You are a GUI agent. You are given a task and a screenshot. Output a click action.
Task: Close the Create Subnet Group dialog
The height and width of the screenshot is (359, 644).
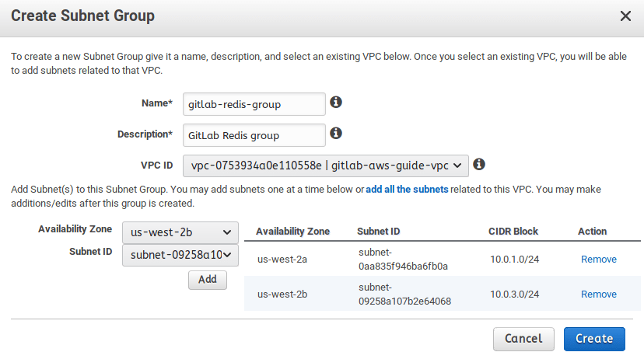tap(625, 16)
